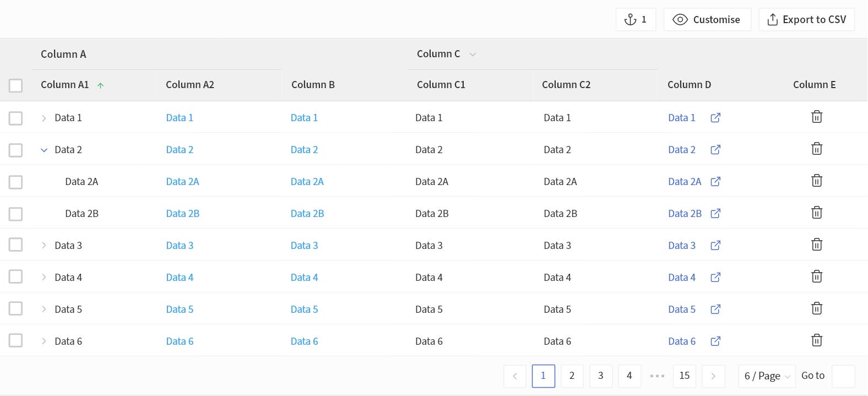Collapse the expanded Data 2 row
The image size is (868, 396).
coord(44,150)
